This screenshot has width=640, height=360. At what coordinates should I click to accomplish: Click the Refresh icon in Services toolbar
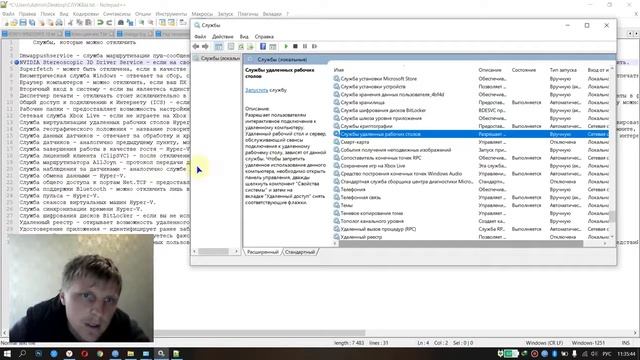click(x=241, y=47)
